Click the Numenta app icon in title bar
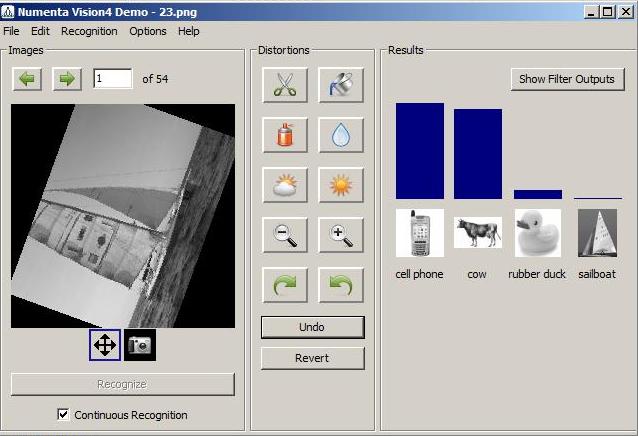The height and width of the screenshot is (436, 638). click(7, 12)
